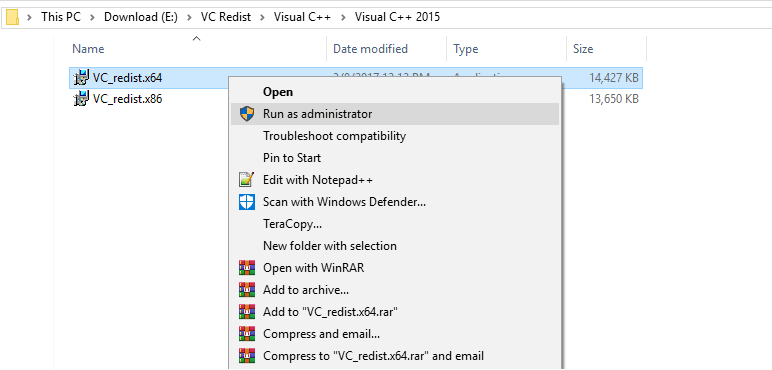The height and width of the screenshot is (370, 772).
Task: Click the WinRAR icon beside Add to archive
Action: pyautogui.click(x=247, y=290)
